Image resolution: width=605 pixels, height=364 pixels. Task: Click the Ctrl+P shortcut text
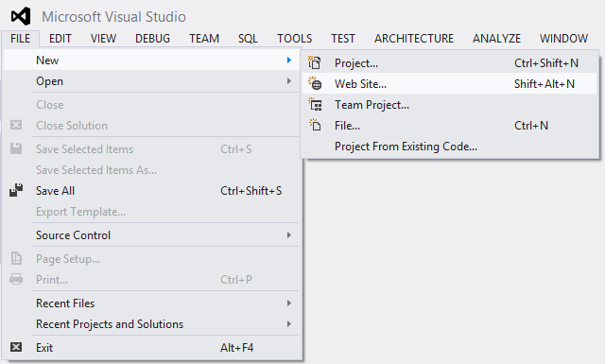tap(235, 280)
